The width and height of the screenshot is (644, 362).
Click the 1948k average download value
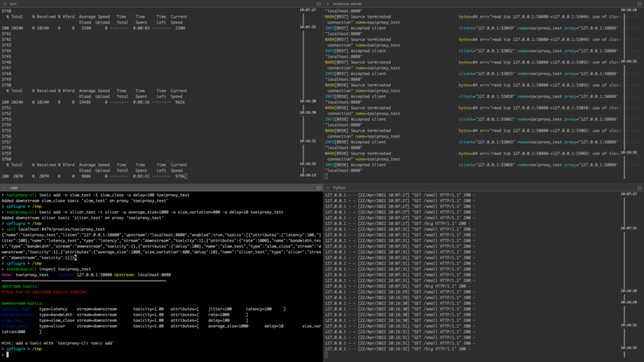[x=85, y=102]
